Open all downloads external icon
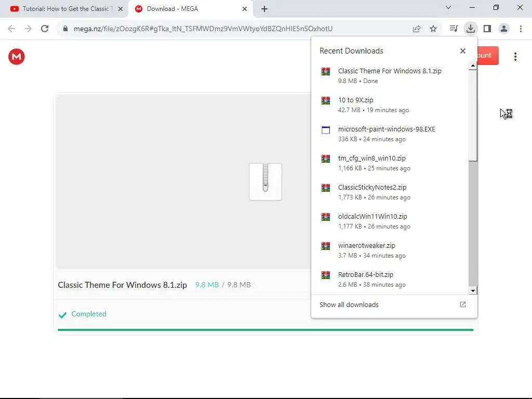532x399 pixels. (463, 304)
